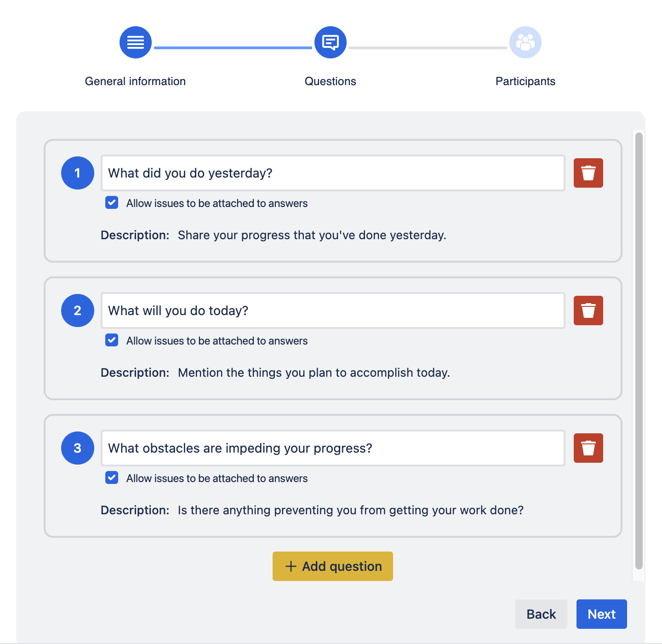Click the Add question button

click(332, 566)
